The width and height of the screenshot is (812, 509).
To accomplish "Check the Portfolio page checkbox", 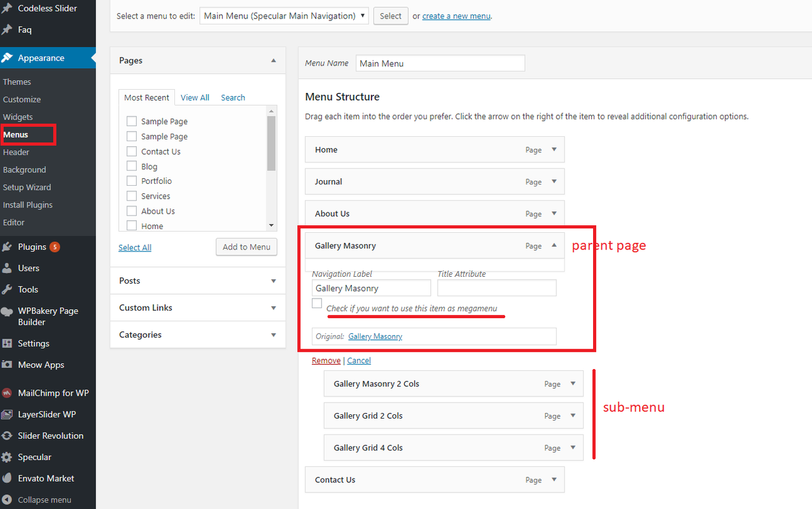I will (132, 181).
